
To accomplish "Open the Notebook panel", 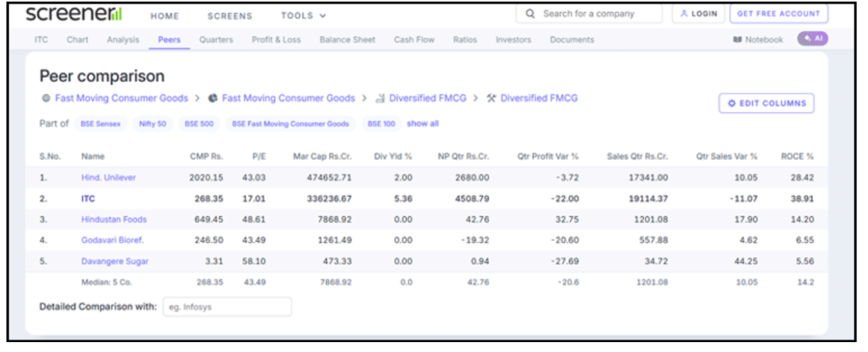I will 758,40.
